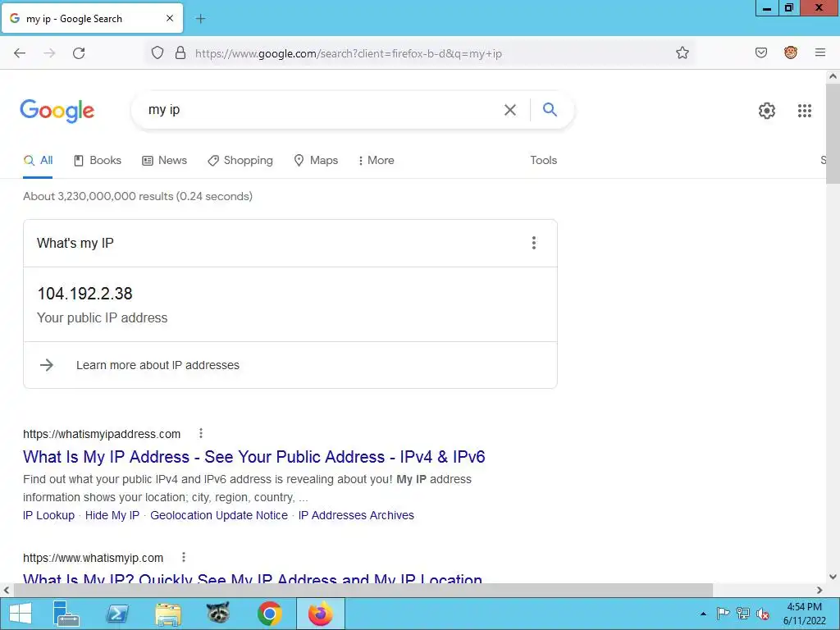Switch to Shopping results tab
Image resolution: width=840 pixels, height=630 pixels.
coord(240,160)
